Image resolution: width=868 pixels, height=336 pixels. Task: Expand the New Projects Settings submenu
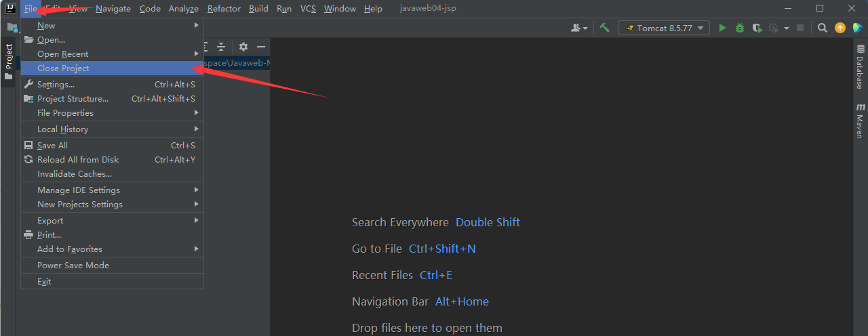click(112, 204)
